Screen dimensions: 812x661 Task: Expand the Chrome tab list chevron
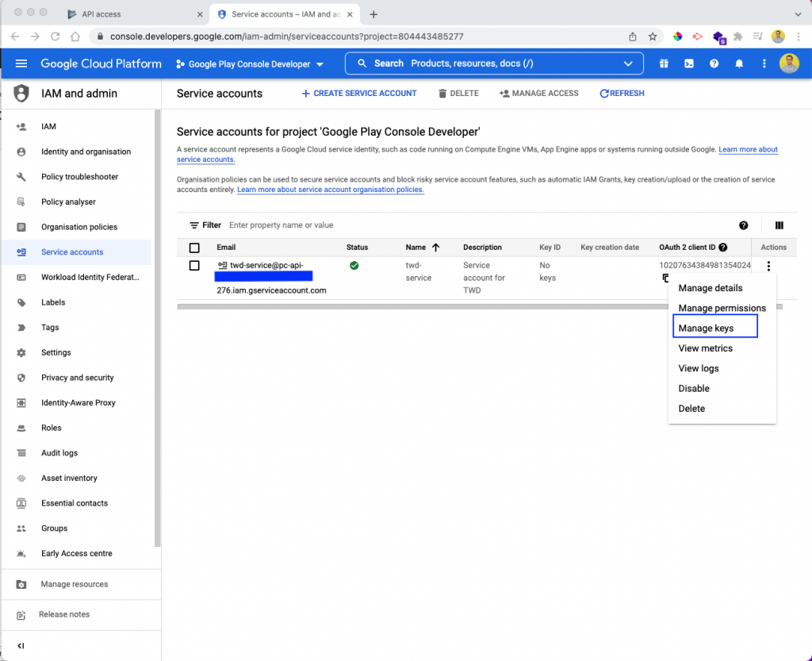click(798, 14)
